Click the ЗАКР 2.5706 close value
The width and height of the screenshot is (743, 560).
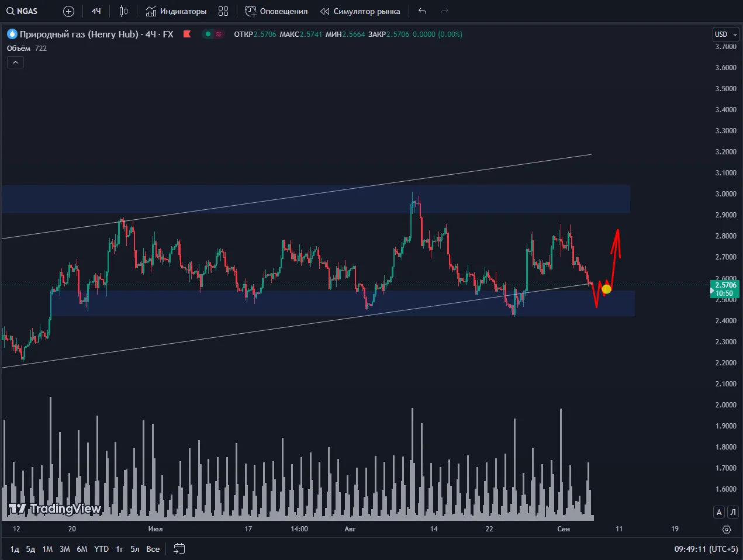[389, 34]
